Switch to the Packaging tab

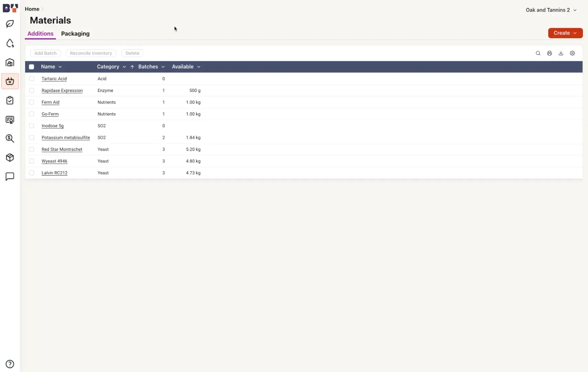[x=75, y=34]
